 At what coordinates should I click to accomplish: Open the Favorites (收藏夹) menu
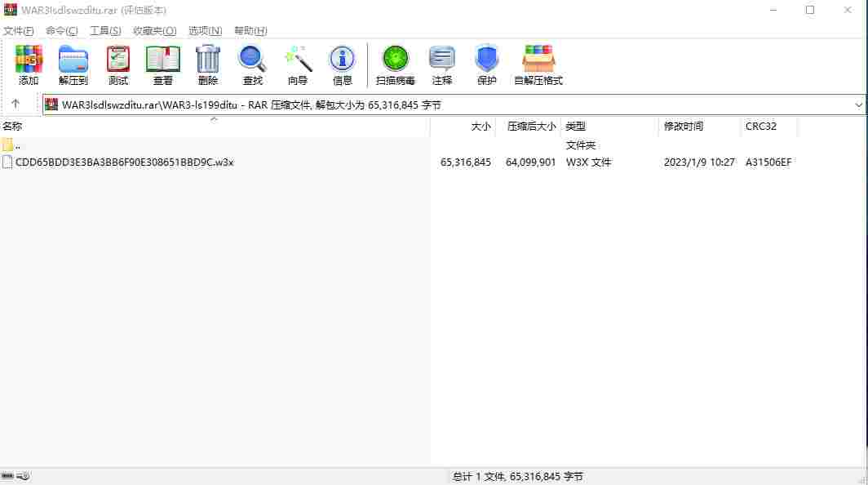pos(154,30)
